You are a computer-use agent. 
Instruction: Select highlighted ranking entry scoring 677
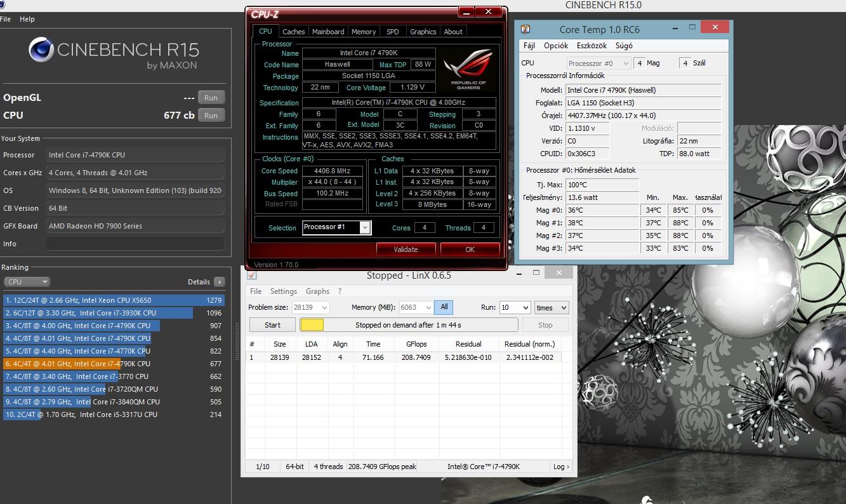113,364
